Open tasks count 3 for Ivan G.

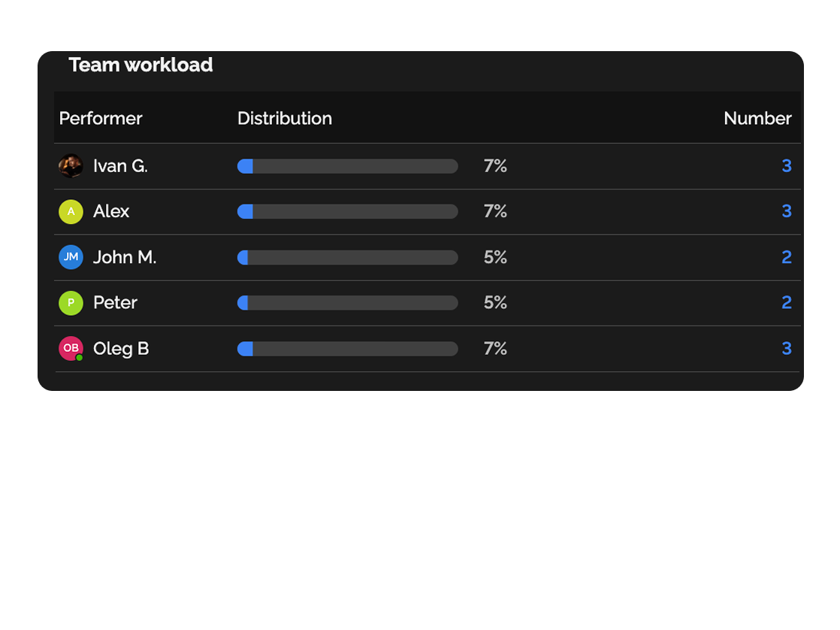pos(787,165)
